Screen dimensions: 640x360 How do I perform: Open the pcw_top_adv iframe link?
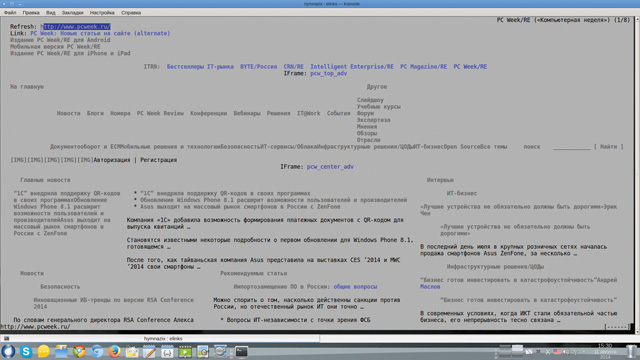click(x=329, y=73)
